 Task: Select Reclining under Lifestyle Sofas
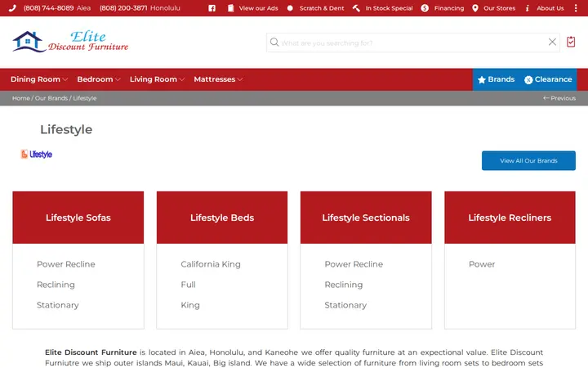click(x=56, y=285)
